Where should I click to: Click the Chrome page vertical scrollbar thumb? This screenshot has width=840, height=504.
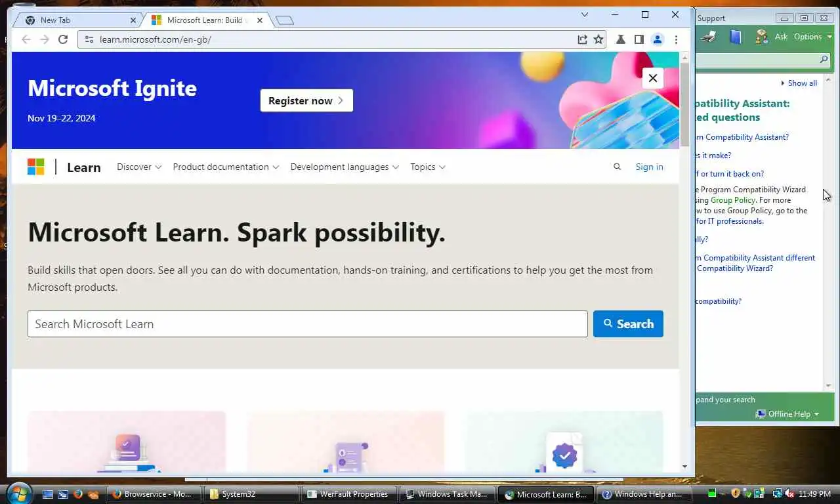pyautogui.click(x=684, y=104)
